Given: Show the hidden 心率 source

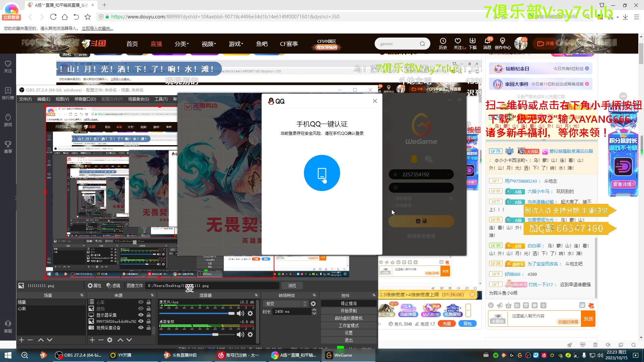Looking at the screenshot, I should coord(141,302).
